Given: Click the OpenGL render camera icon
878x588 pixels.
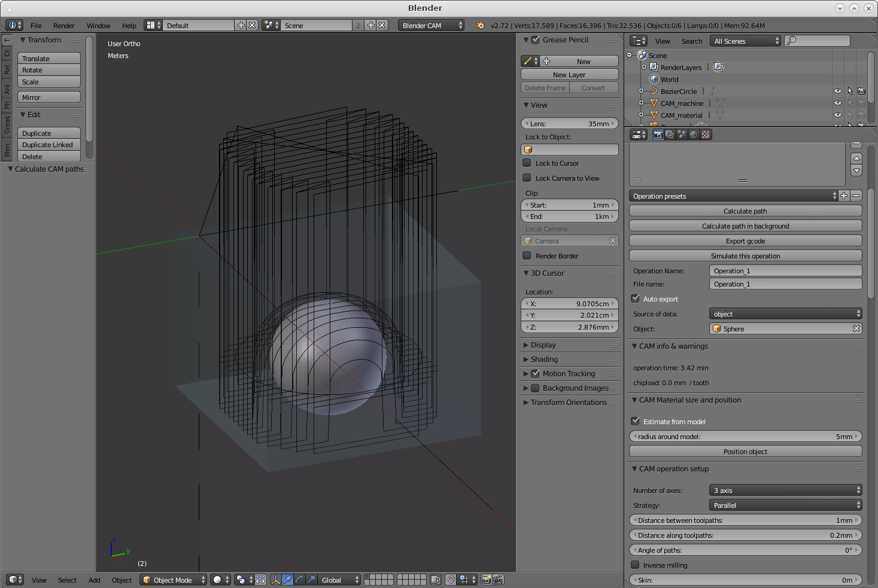Looking at the screenshot, I should (x=486, y=580).
